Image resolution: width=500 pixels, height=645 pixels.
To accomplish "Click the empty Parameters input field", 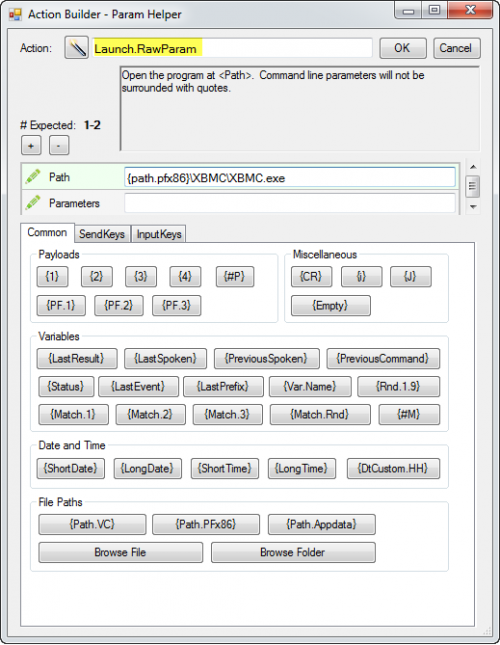I will point(289,203).
